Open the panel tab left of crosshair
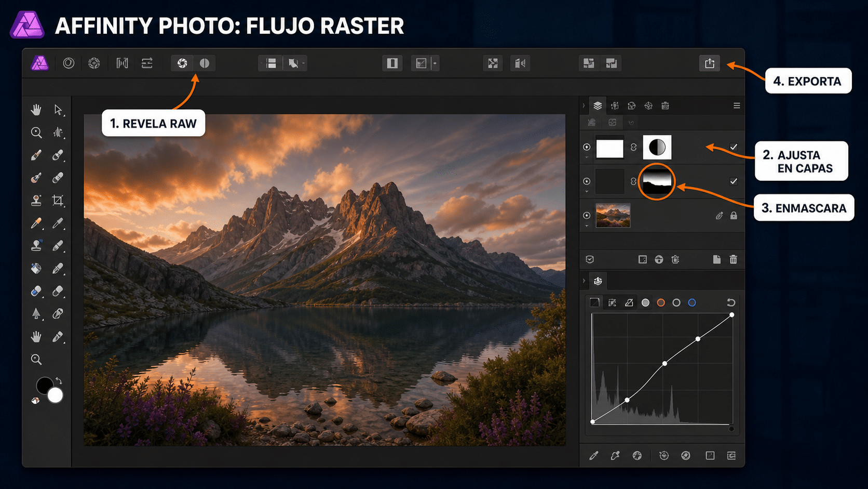 pos(631,105)
